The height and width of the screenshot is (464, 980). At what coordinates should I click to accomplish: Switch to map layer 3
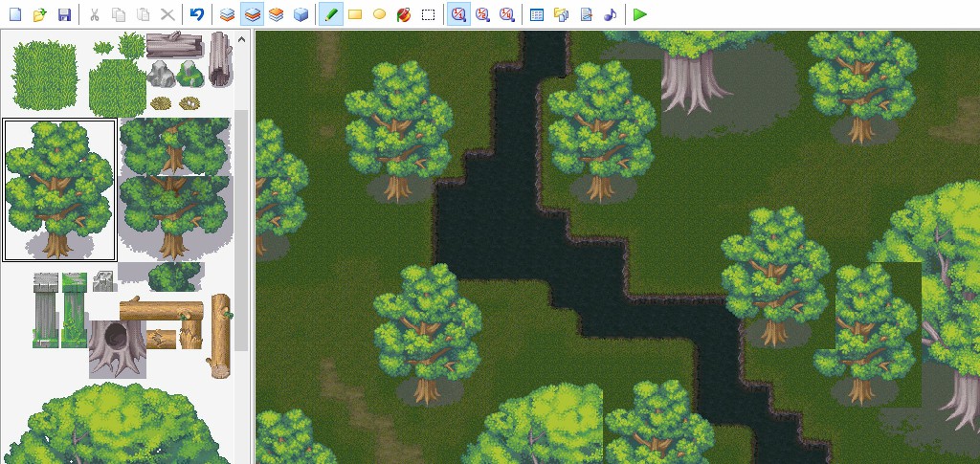(276, 14)
